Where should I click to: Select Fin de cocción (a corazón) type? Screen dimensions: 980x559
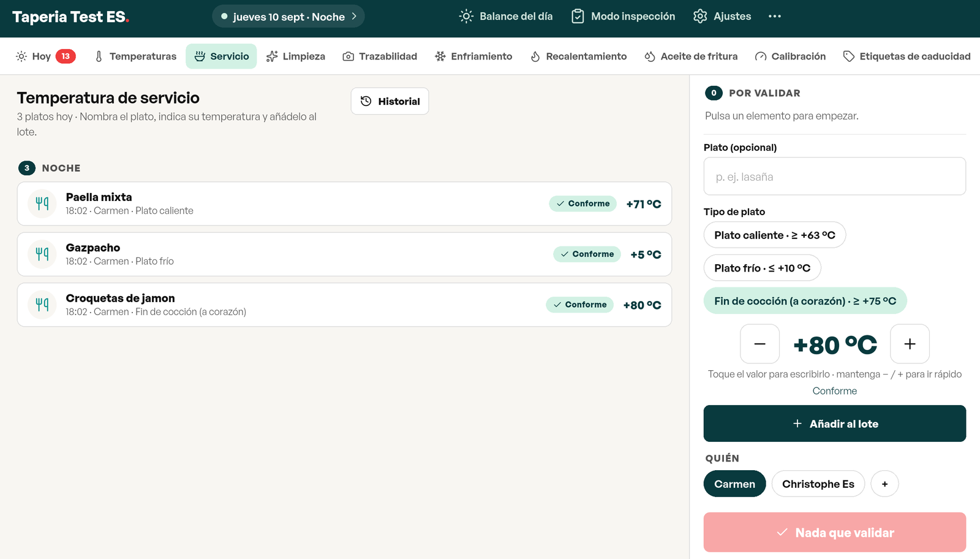pyautogui.click(x=805, y=301)
